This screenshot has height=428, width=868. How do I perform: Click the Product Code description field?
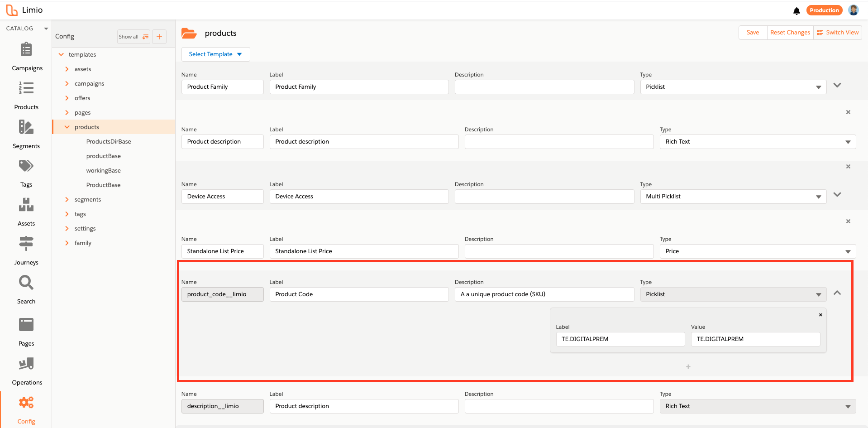point(544,294)
